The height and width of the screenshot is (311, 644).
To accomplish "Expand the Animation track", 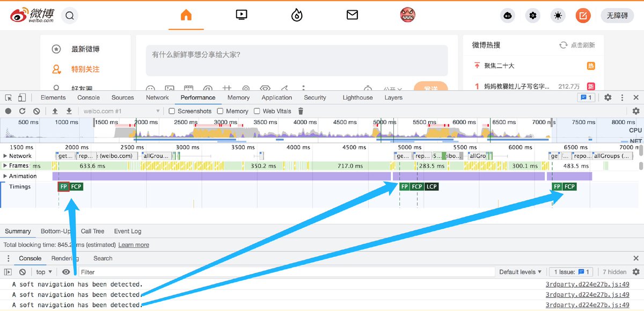I will (6, 176).
